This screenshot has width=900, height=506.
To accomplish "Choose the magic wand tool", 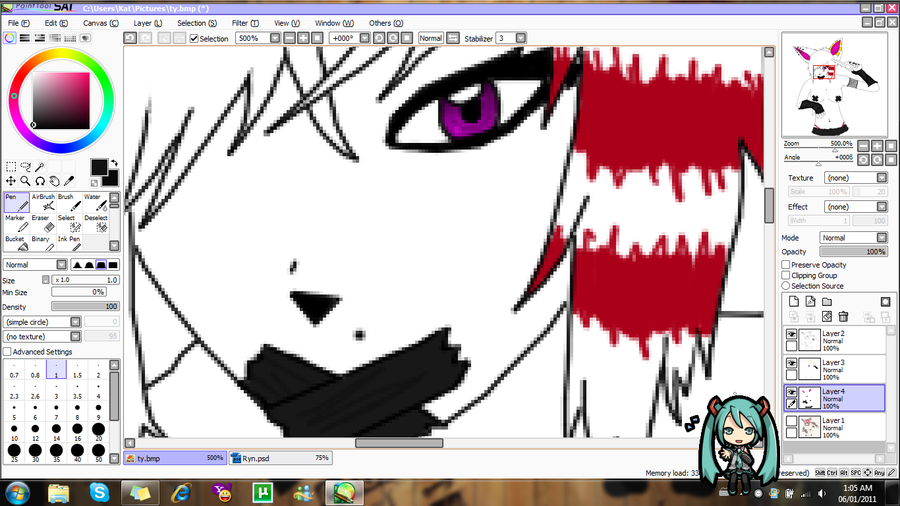I will coord(40,167).
